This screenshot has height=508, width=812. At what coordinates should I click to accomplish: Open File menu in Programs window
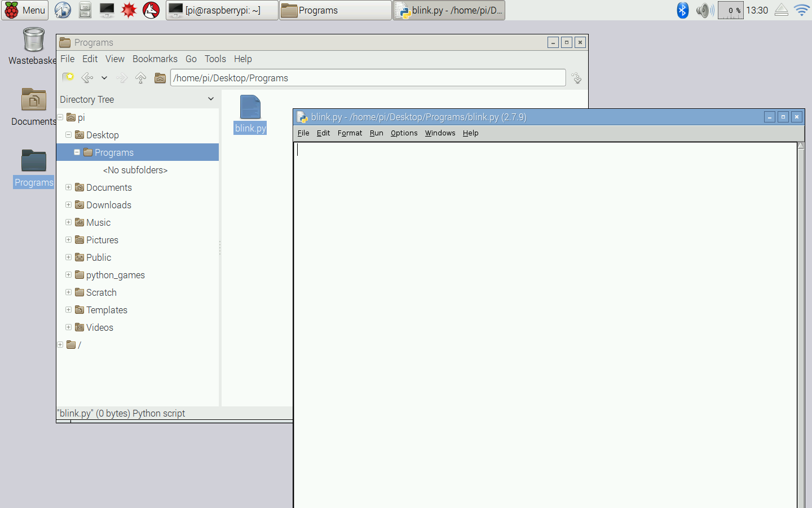68,59
